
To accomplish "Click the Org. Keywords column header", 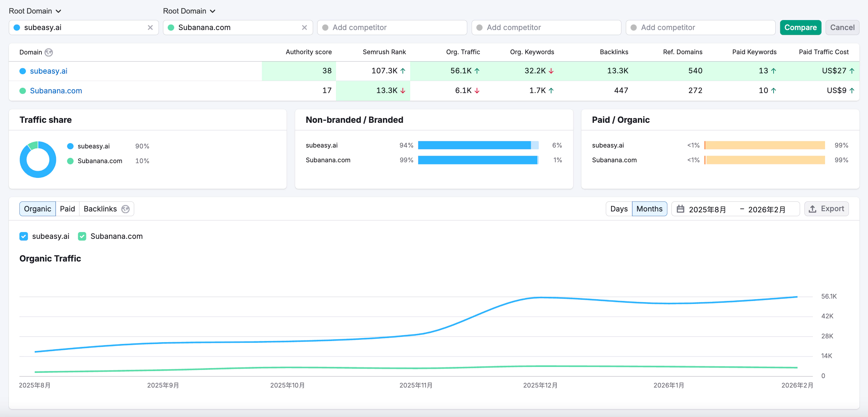I will coord(532,52).
